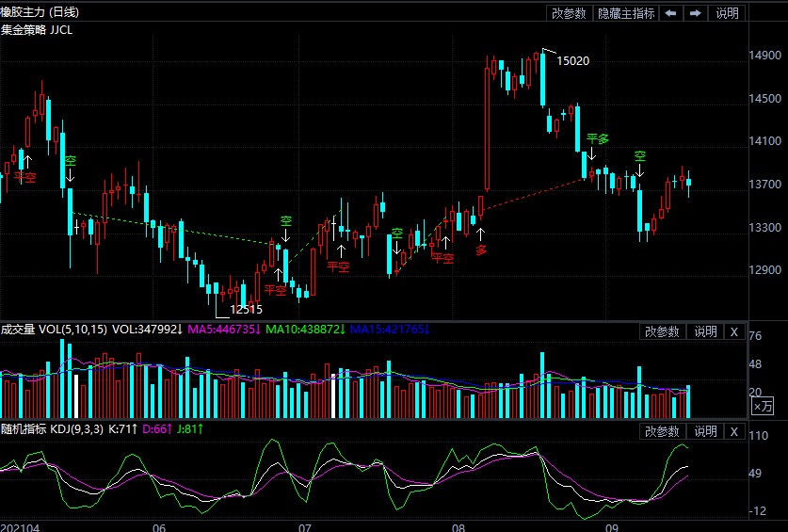
Task: Open 说明 for the volume indicator
Action: point(705,331)
